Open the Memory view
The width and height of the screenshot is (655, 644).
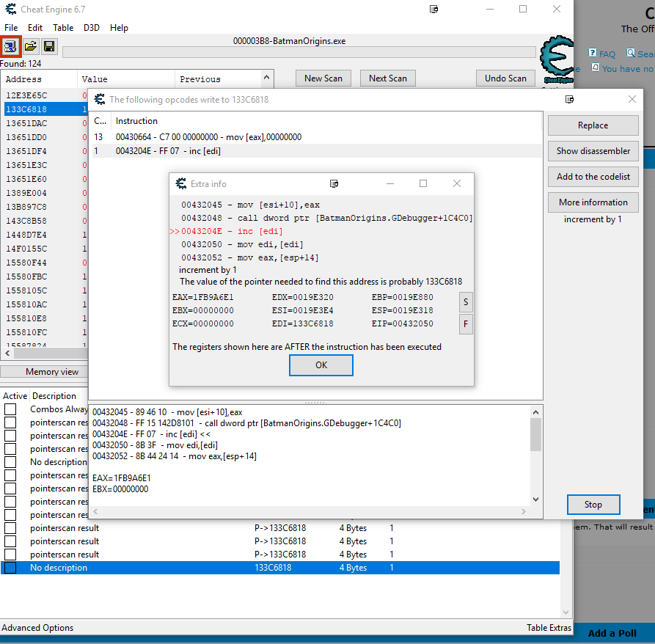pos(44,372)
